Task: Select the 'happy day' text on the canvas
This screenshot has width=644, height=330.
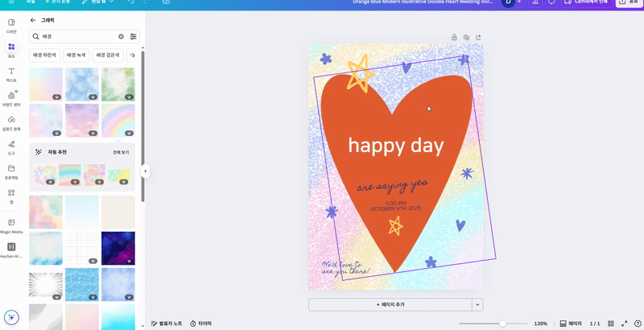Action: [x=396, y=146]
